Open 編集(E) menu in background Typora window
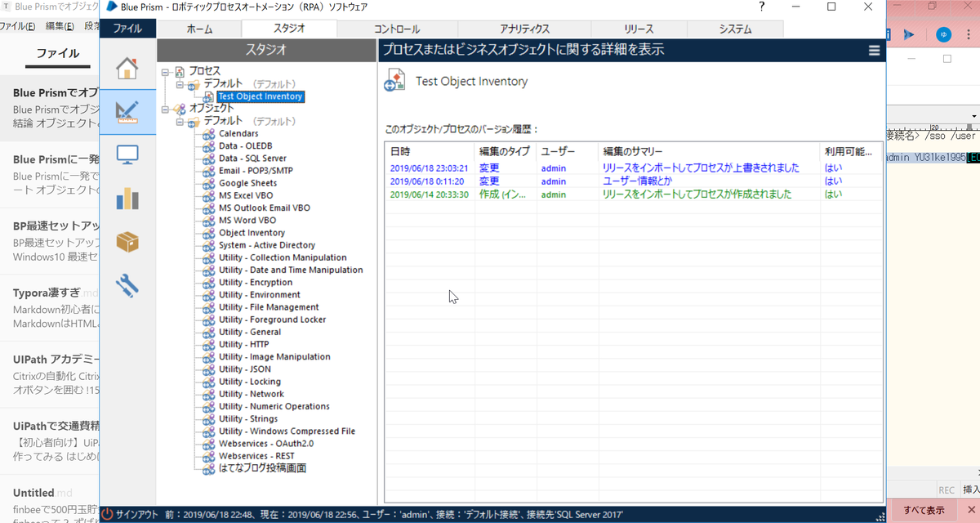980x523 pixels. point(60,26)
